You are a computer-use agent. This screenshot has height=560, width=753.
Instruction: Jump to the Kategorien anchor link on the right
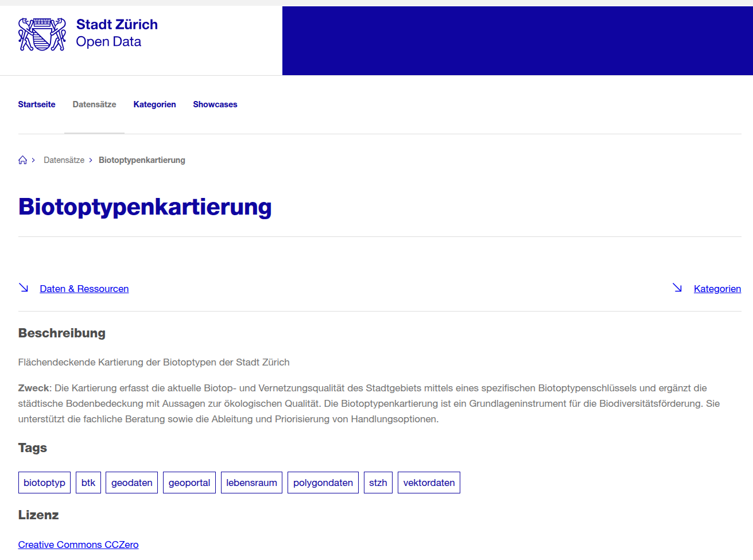717,289
